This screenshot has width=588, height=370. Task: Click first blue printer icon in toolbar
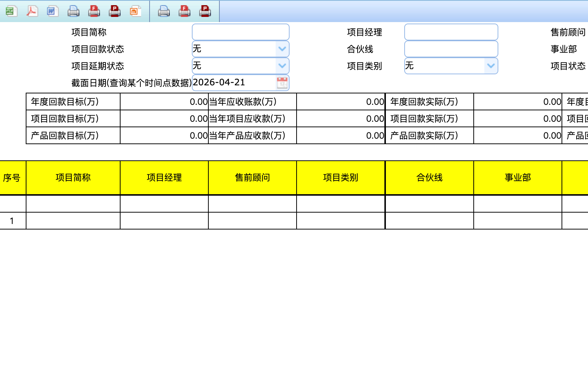(73, 11)
